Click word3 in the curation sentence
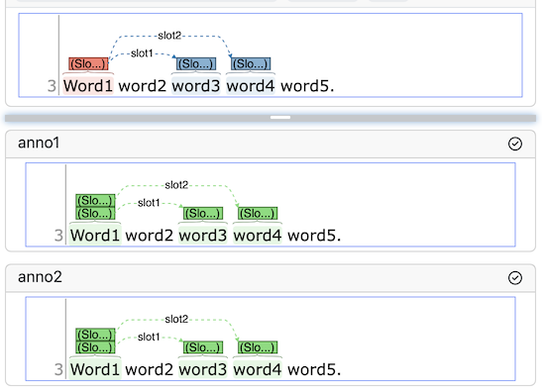 click(196, 86)
